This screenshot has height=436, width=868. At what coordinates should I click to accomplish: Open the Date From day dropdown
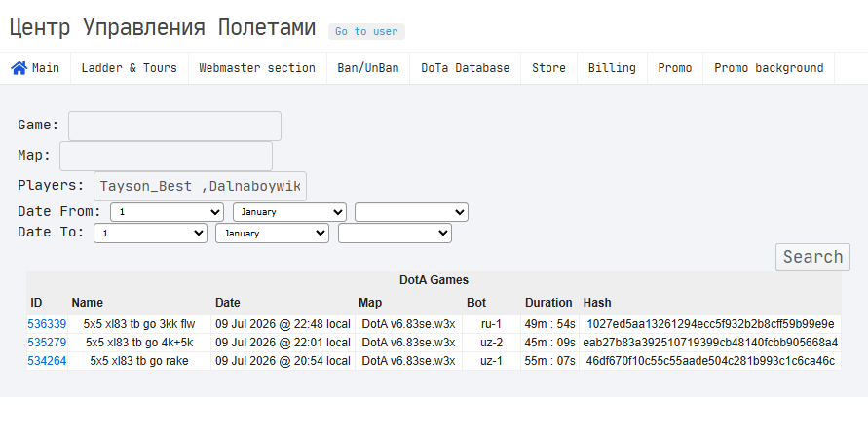point(167,212)
